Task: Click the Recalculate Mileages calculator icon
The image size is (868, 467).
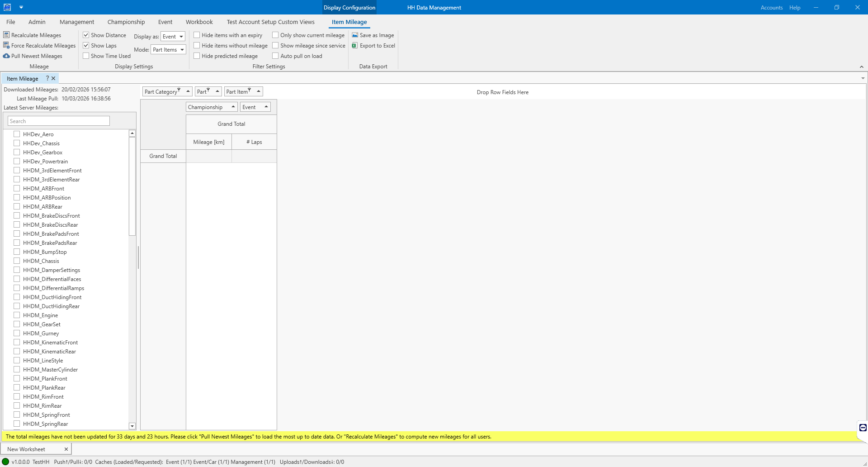Action: [6, 35]
